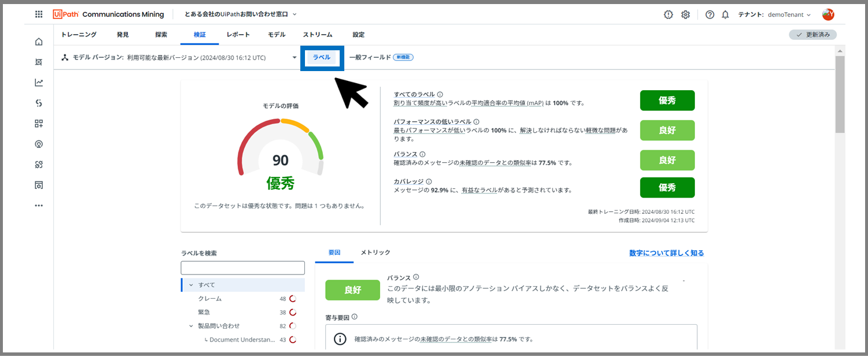Open the 要因 tab
Viewport: 868px width, 356px height.
tap(334, 253)
